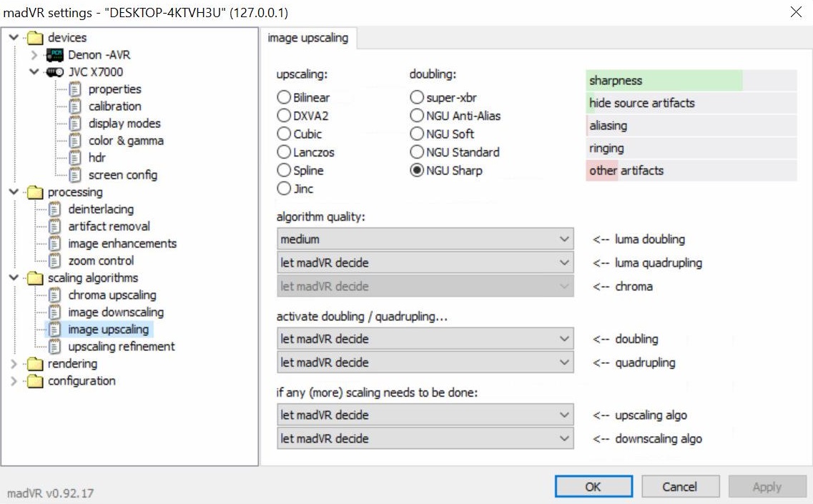Click the color & gamma page icon

tap(75, 141)
